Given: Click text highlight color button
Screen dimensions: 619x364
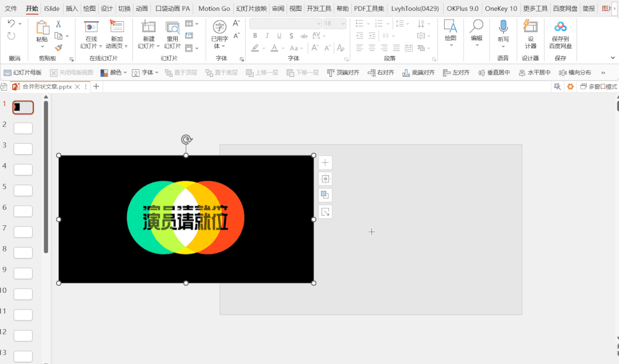Looking at the screenshot, I should 256,48.
